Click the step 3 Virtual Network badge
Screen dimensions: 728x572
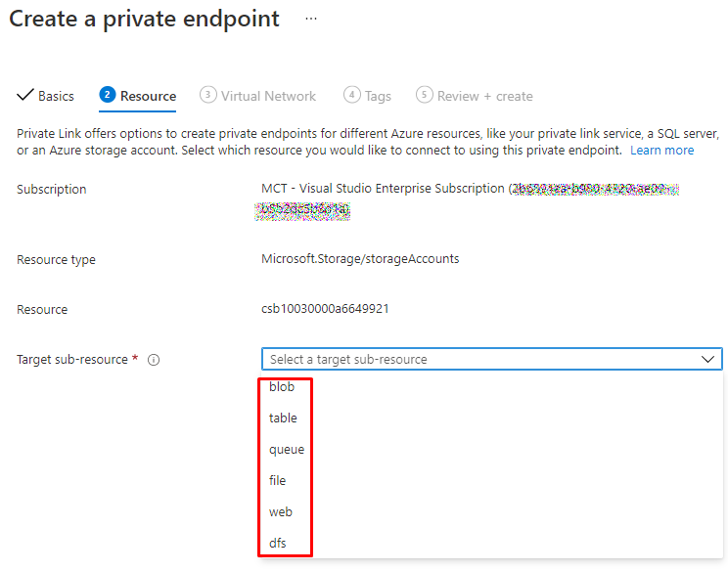207,95
